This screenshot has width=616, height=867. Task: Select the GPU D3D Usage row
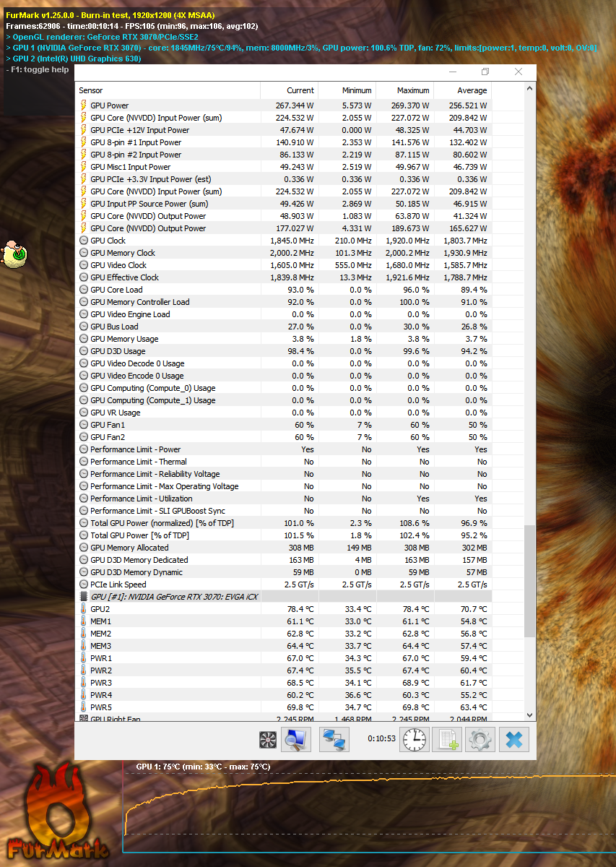[284, 351]
